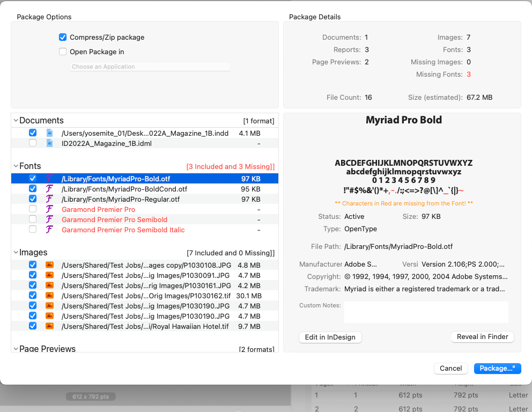The image size is (532, 412).
Task: Click the Missing Fonts count 3
Action: coord(469,75)
